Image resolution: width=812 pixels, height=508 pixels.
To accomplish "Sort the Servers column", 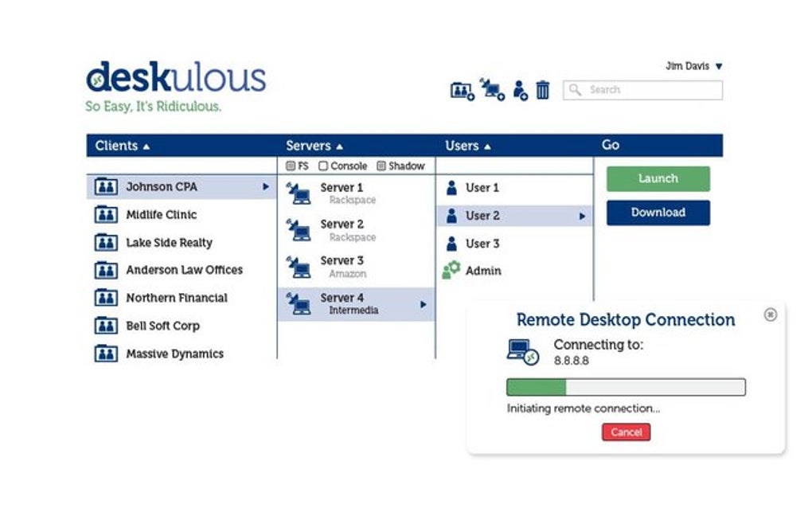I will (x=340, y=146).
